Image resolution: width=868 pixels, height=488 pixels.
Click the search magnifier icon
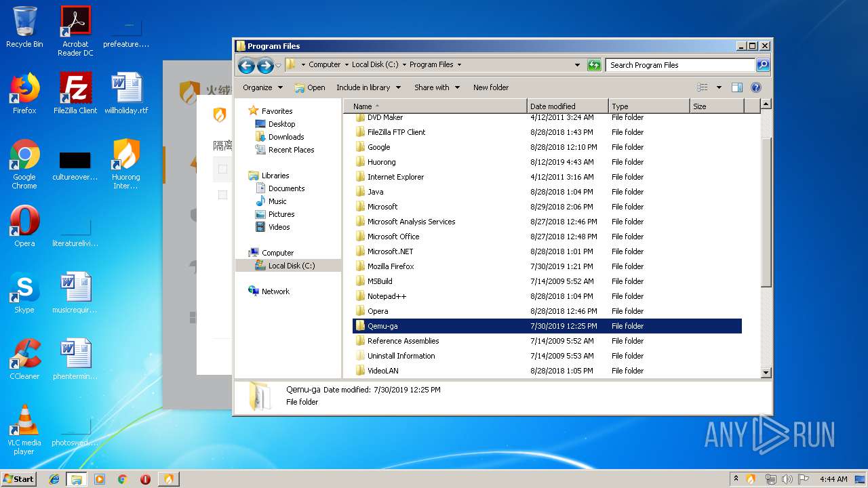tap(763, 65)
